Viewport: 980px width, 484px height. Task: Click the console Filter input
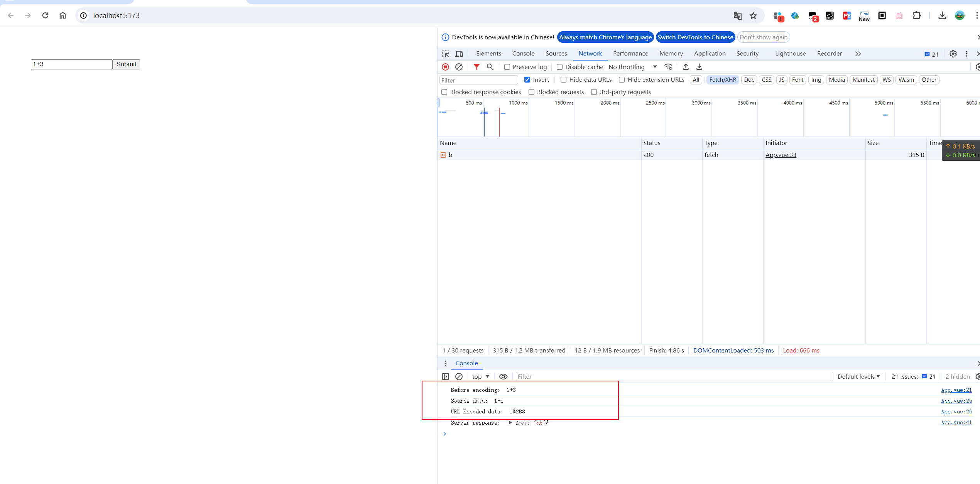(x=674, y=376)
